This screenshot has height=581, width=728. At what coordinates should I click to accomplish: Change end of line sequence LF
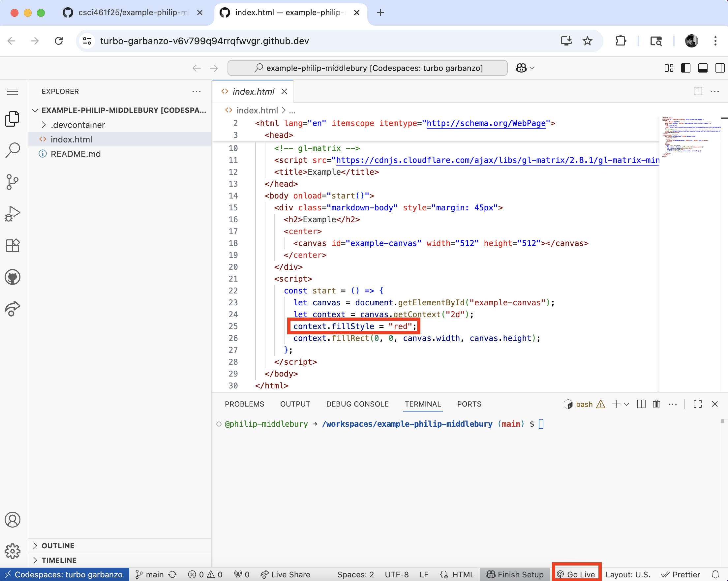point(424,574)
